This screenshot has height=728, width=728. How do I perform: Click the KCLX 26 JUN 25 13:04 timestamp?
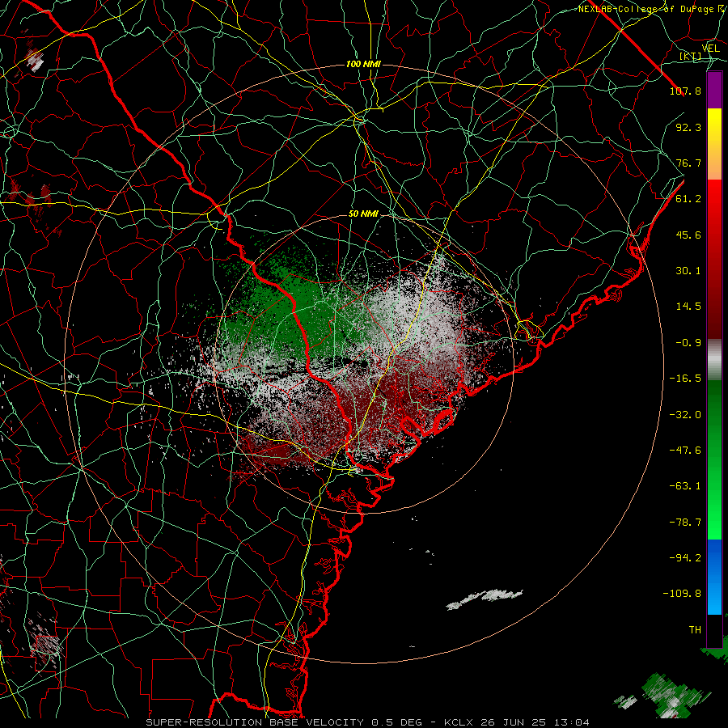pyautogui.click(x=517, y=722)
